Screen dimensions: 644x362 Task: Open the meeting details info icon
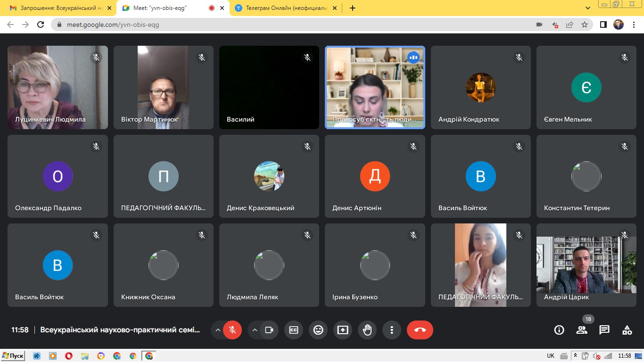(559, 330)
